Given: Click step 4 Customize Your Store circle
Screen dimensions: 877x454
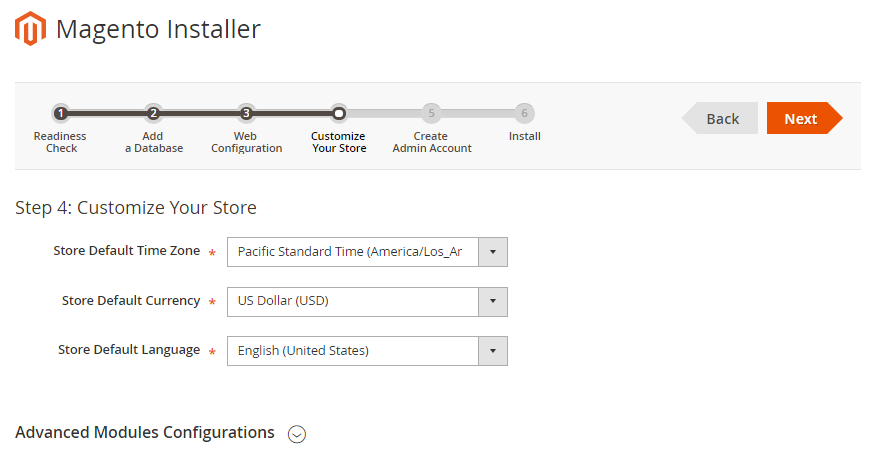Looking at the screenshot, I should (x=339, y=113).
